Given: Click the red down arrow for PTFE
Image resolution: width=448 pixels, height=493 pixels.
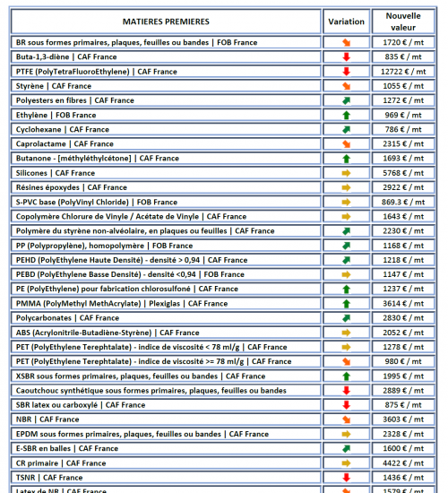Looking at the screenshot, I should click(x=346, y=72).
